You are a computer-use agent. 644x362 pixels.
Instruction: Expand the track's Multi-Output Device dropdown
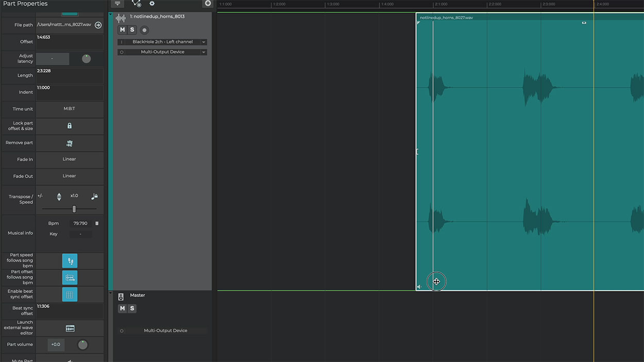tap(204, 52)
